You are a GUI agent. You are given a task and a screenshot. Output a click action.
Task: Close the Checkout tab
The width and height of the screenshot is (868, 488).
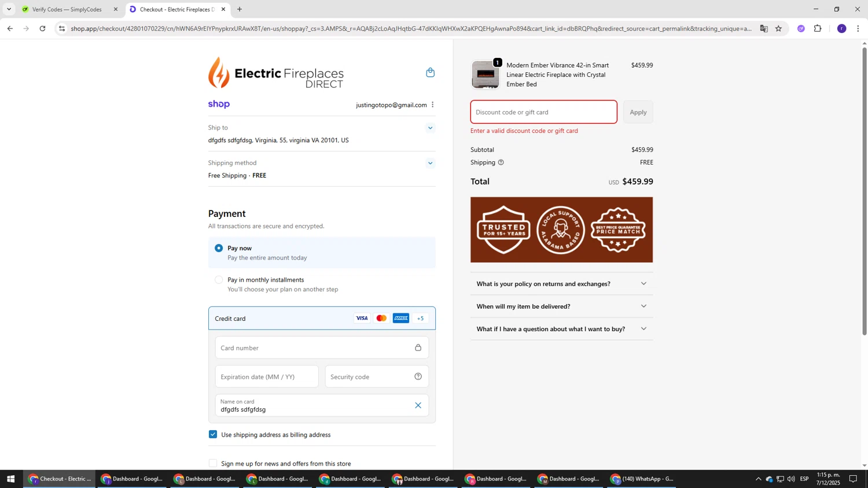click(x=223, y=9)
